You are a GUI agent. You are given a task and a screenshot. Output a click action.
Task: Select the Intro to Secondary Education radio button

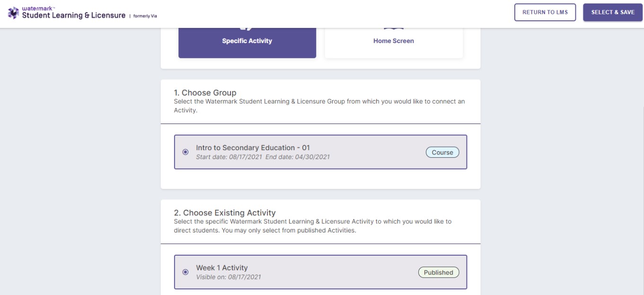(185, 152)
